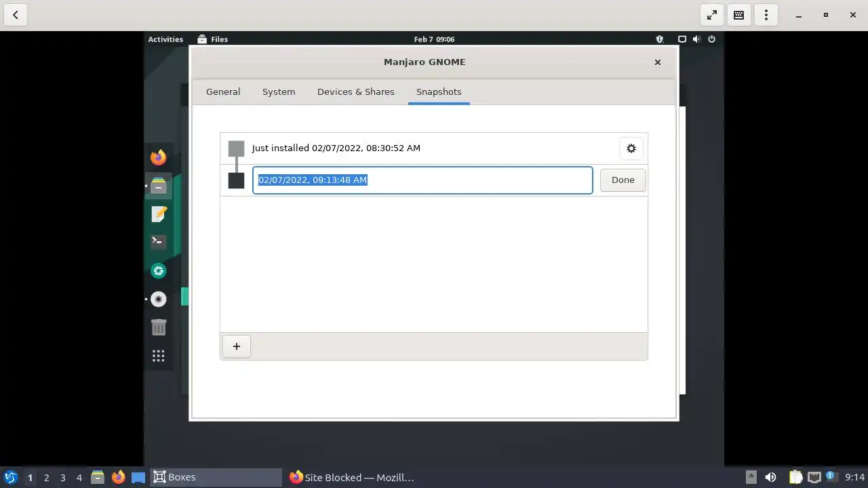This screenshot has height=488, width=868.
Task: Show the applications grid in Manjaro dock
Action: (x=158, y=356)
